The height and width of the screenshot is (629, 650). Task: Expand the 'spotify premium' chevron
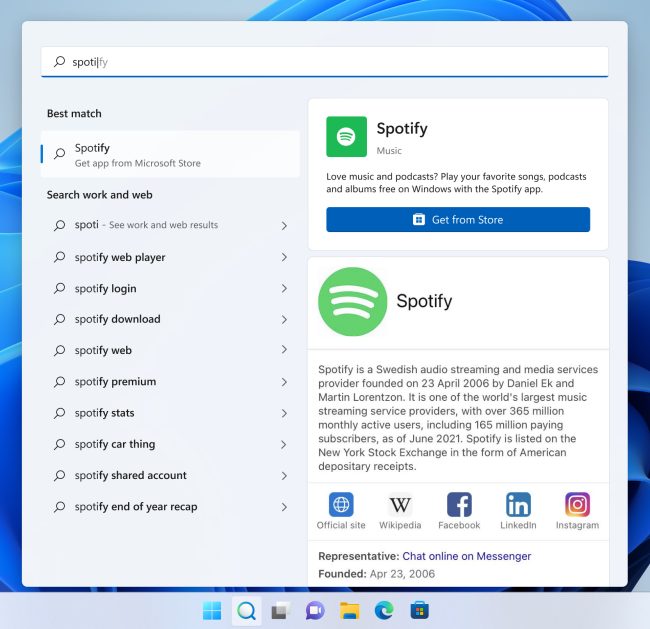[x=284, y=382]
